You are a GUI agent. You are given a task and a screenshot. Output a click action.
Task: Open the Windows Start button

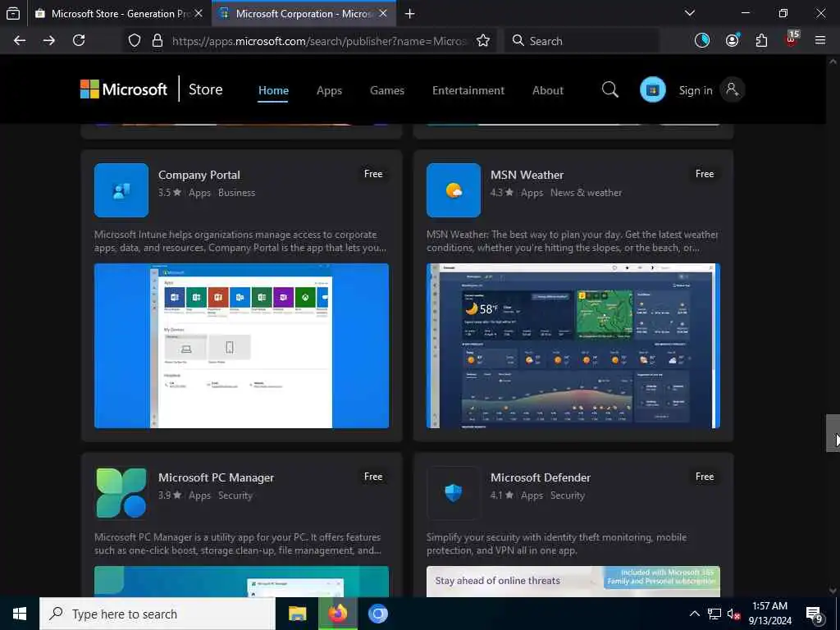click(x=20, y=614)
